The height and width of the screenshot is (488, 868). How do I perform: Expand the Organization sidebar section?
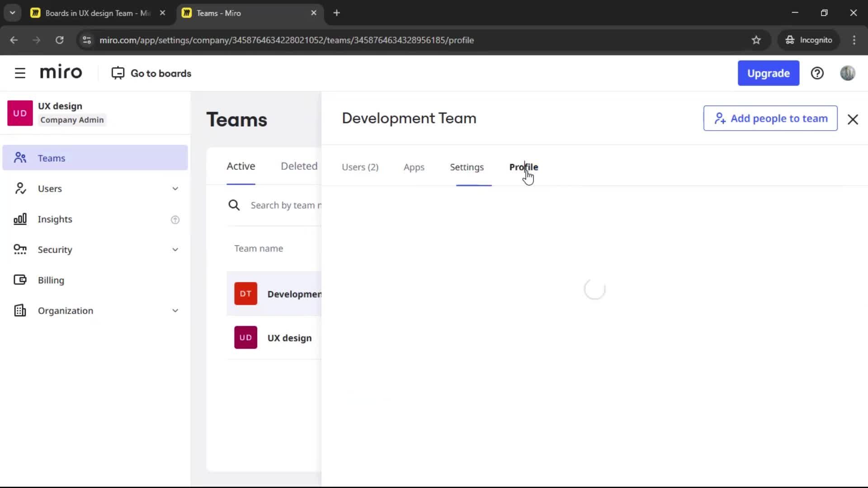point(175,311)
